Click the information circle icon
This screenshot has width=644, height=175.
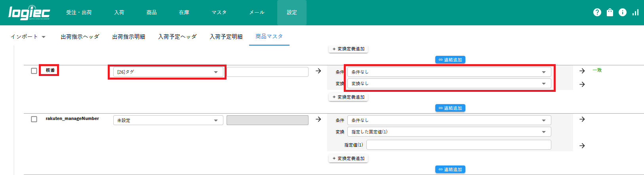point(623,13)
